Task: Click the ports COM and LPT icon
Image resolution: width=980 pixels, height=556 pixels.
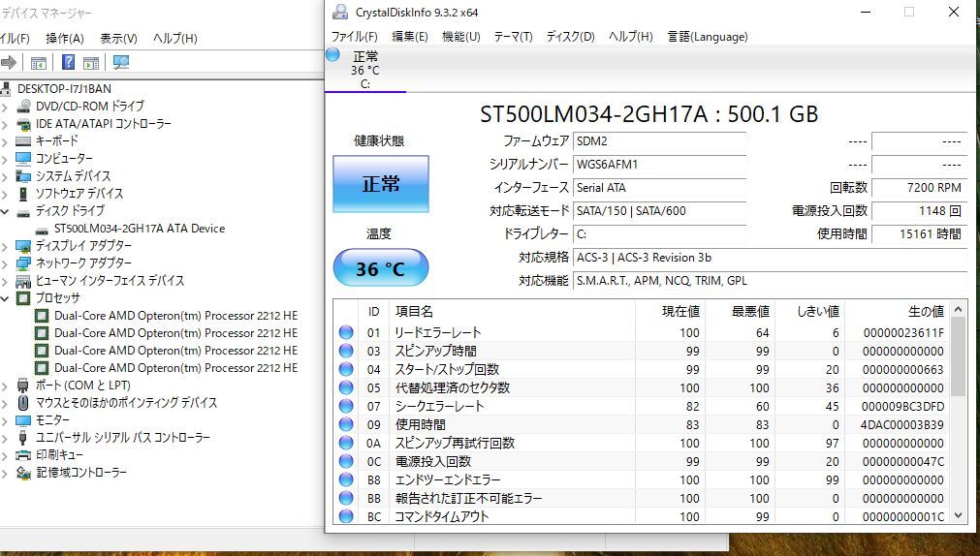Action: click(23, 385)
